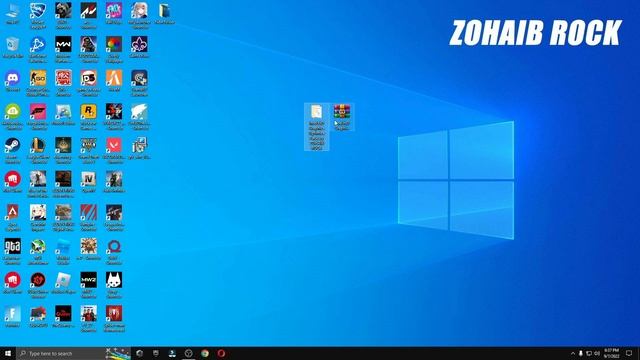The width and height of the screenshot is (640, 360).
Task: Open the Roblox Player shortcut
Action: coord(63,283)
